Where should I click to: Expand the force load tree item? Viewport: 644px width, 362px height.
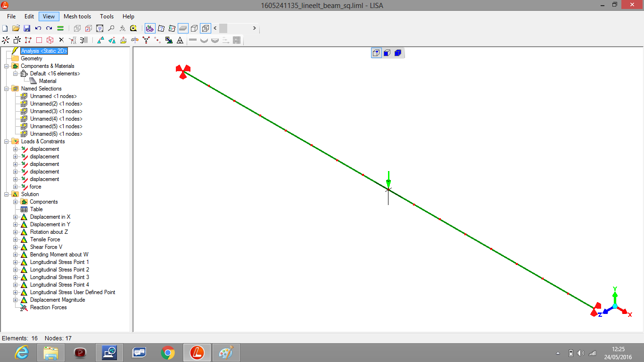(x=15, y=187)
